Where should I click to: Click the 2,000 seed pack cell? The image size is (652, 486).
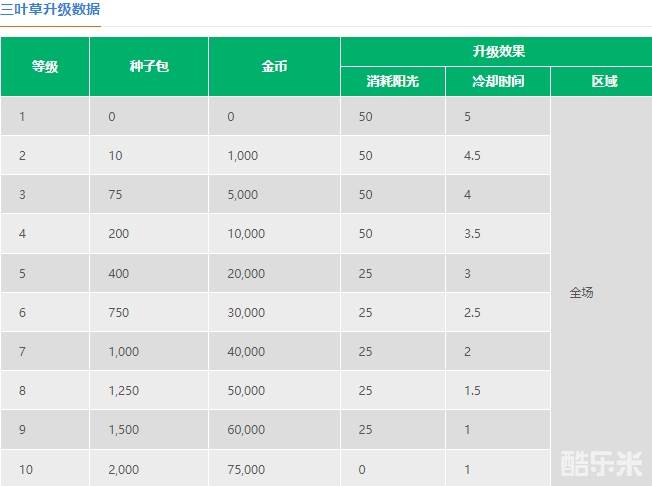[124, 469]
